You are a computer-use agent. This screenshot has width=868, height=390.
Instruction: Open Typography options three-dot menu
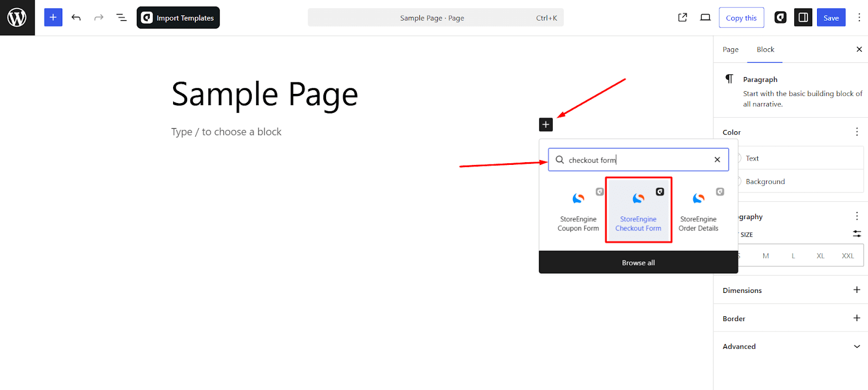857,216
